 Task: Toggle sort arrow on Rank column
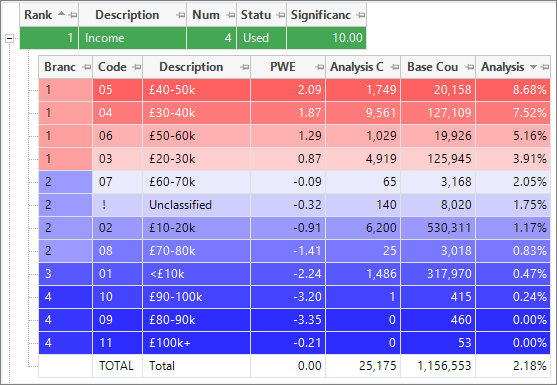pyautogui.click(x=61, y=14)
